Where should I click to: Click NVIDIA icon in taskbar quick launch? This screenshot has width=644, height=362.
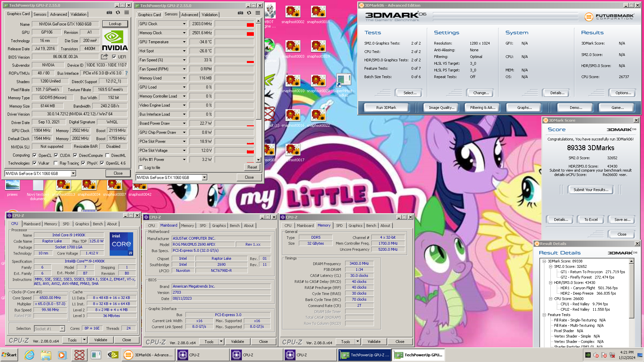pyautogui.click(x=113, y=355)
